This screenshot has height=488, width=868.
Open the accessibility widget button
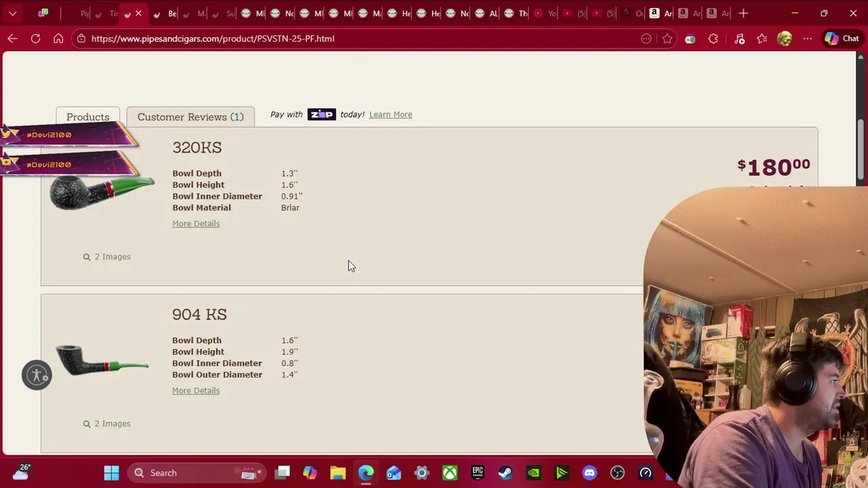tap(37, 375)
